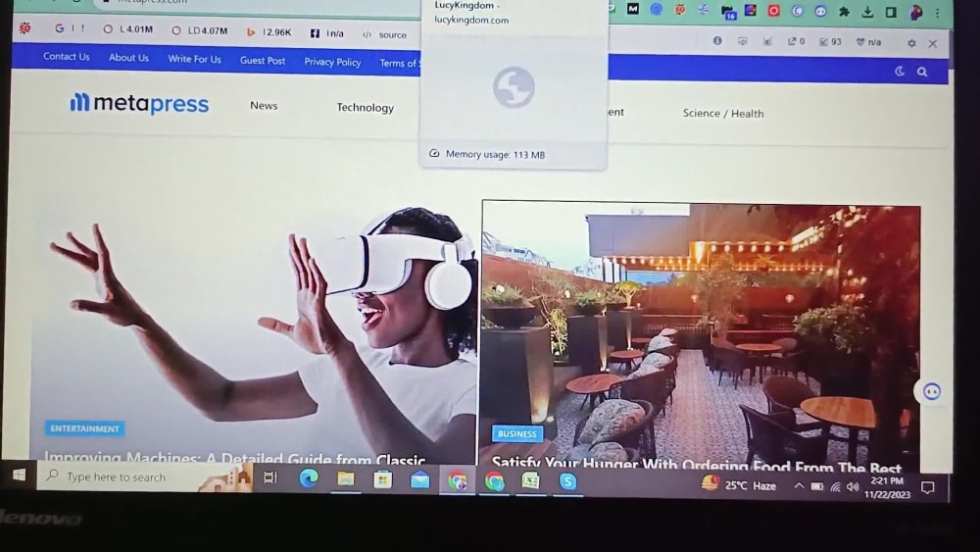
Task: Open the About Us page
Action: coord(128,58)
